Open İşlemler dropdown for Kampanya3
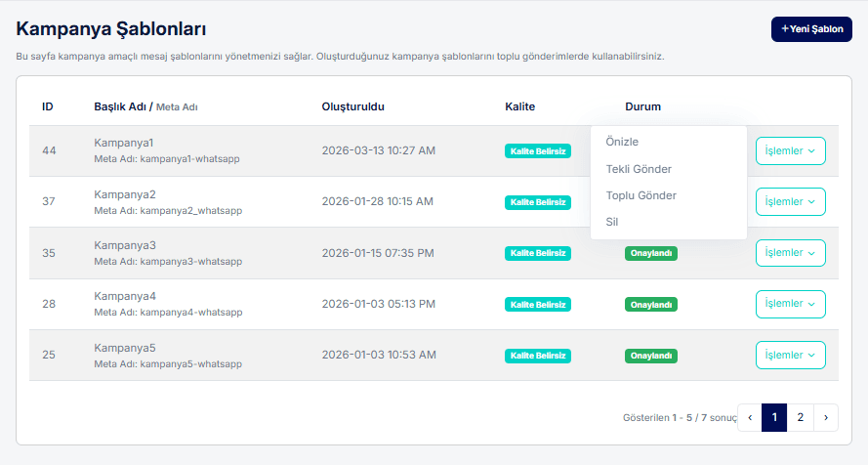This screenshot has height=465, width=868. pyautogui.click(x=790, y=253)
